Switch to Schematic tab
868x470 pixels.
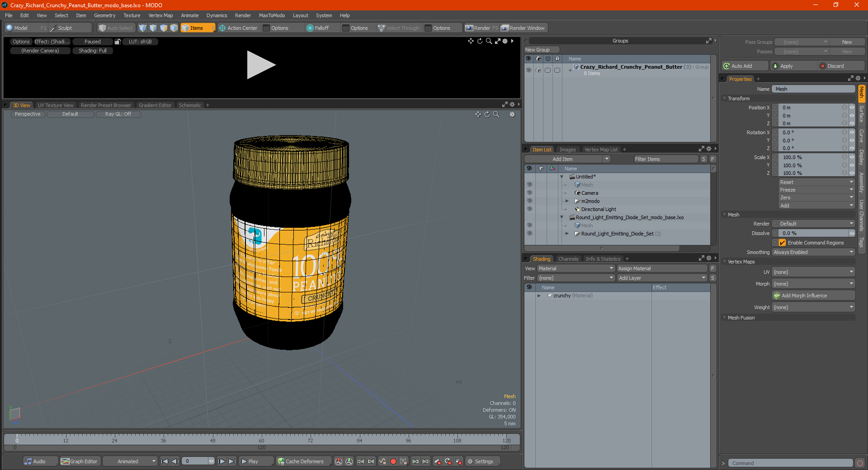coord(190,105)
